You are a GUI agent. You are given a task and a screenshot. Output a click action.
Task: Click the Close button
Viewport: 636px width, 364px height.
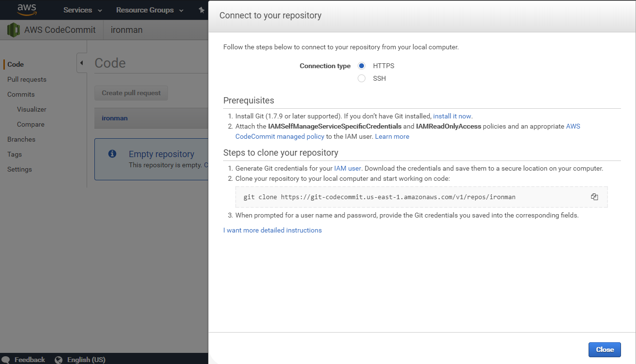point(605,349)
